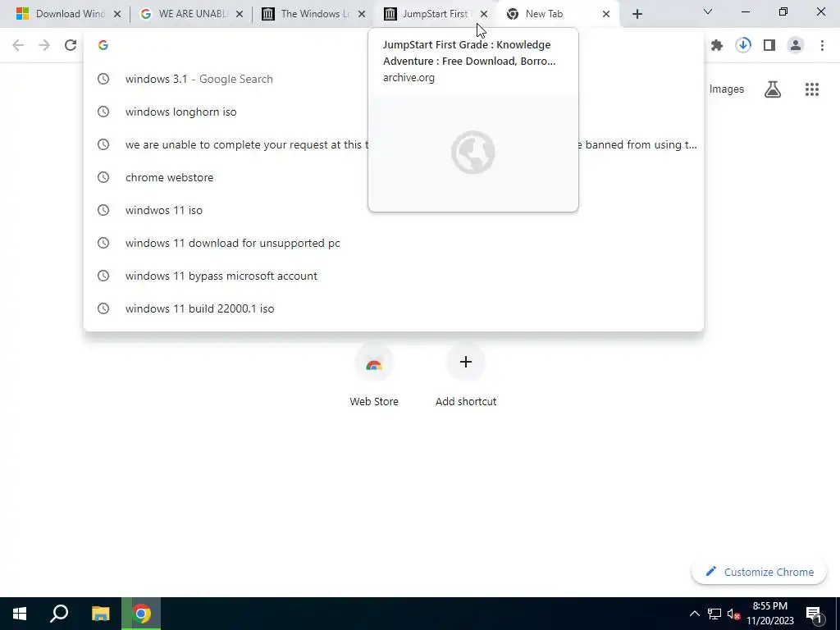Open the Google apps grid
The image size is (840, 630).
(x=811, y=89)
